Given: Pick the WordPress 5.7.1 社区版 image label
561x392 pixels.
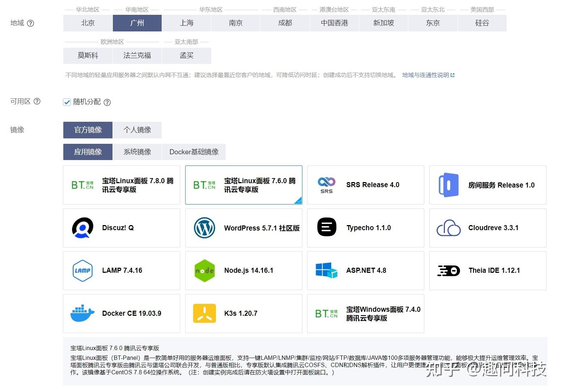Looking at the screenshot, I should coord(262,228).
